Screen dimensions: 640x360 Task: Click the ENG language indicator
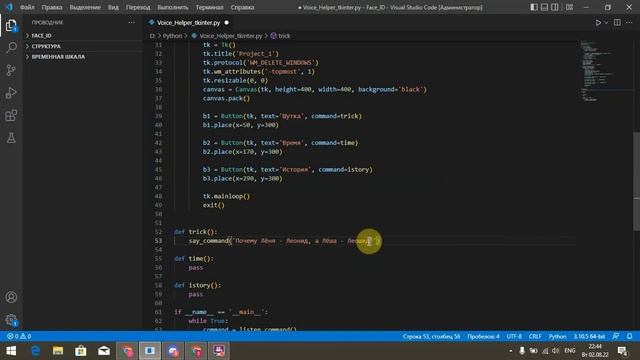(x=570, y=351)
